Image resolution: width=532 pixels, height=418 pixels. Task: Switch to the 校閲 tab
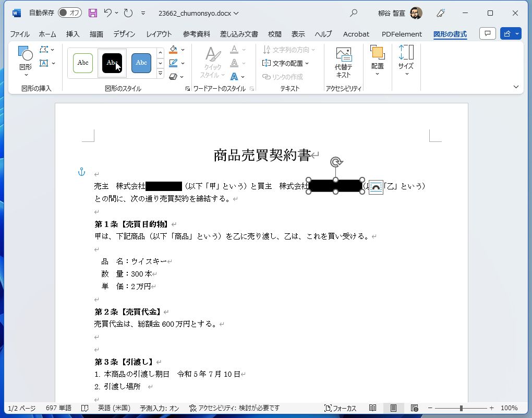(x=274, y=34)
